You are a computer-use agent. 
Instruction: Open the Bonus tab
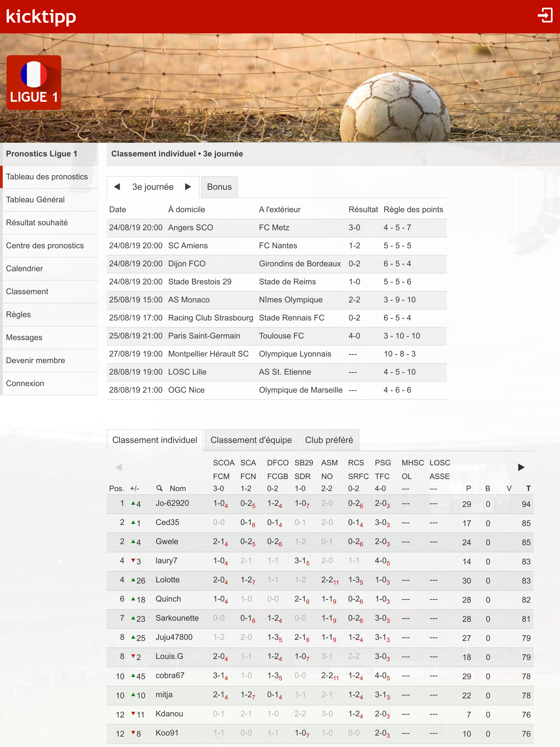click(x=219, y=187)
